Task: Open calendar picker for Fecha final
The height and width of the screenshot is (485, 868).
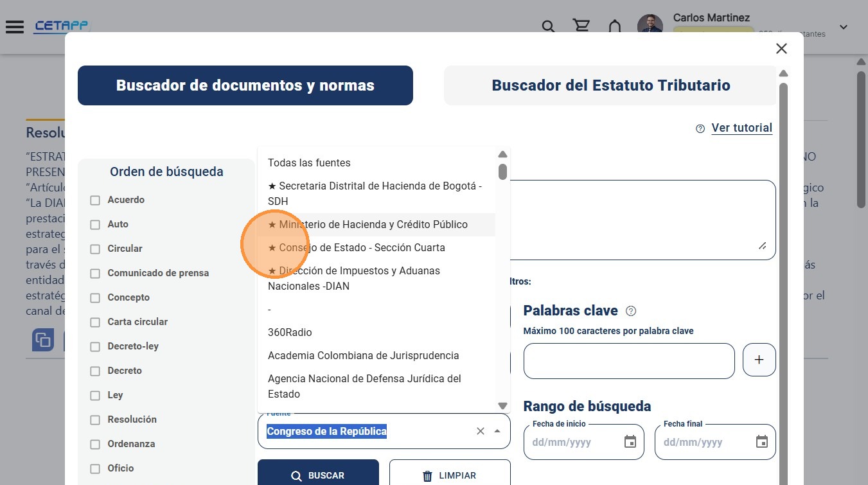Action: [762, 442]
